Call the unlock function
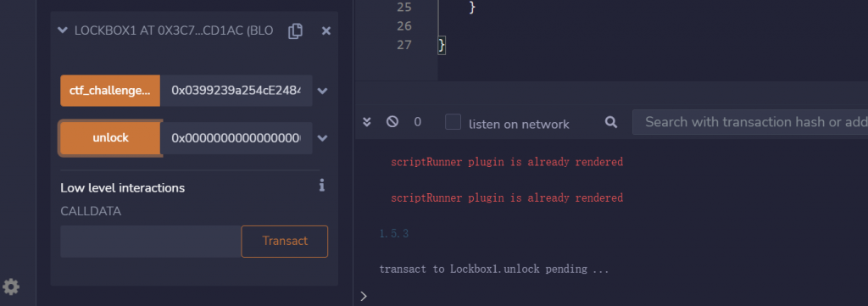868x306 pixels. pyautogui.click(x=110, y=138)
